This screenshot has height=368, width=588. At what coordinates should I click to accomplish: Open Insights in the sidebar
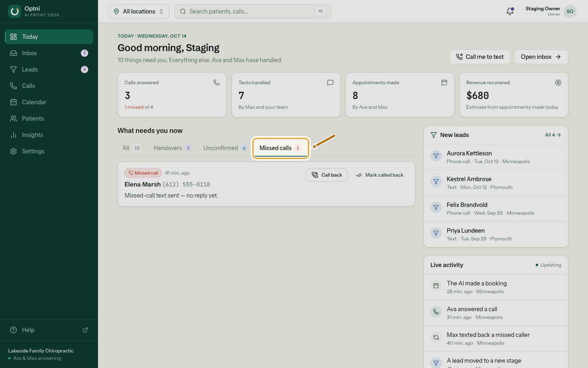point(49,135)
